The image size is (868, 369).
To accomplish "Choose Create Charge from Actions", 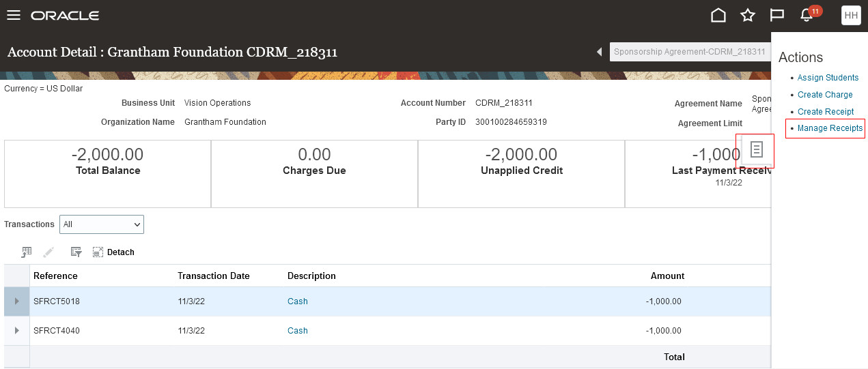I will (x=825, y=95).
